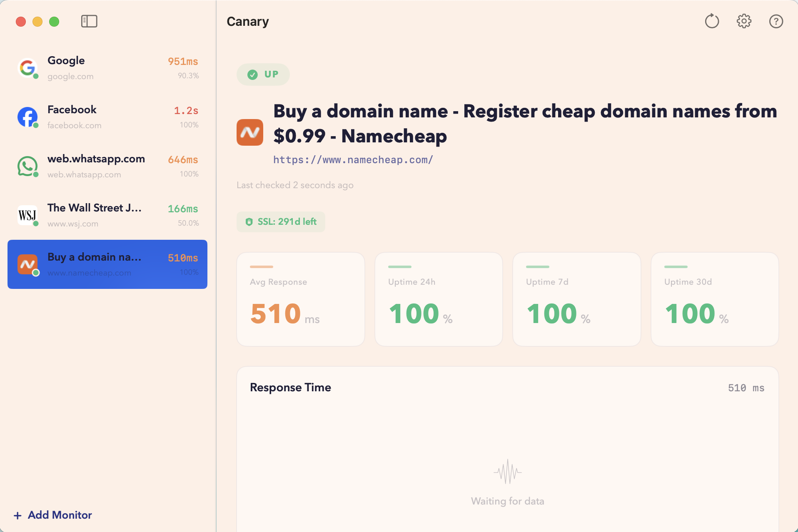Open help via question mark icon
Image resolution: width=798 pixels, height=532 pixels.
pyautogui.click(x=776, y=21)
